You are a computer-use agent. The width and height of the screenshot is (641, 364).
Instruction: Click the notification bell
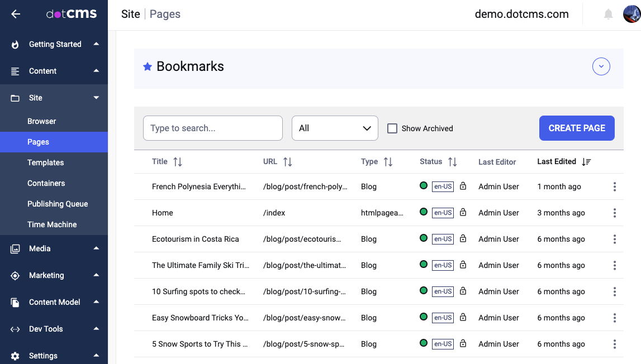click(609, 14)
